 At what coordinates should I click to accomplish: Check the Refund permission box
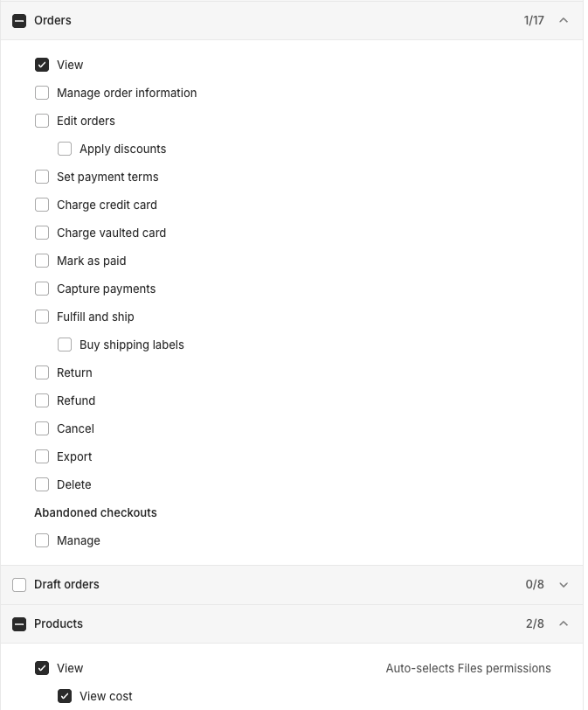[42, 400]
